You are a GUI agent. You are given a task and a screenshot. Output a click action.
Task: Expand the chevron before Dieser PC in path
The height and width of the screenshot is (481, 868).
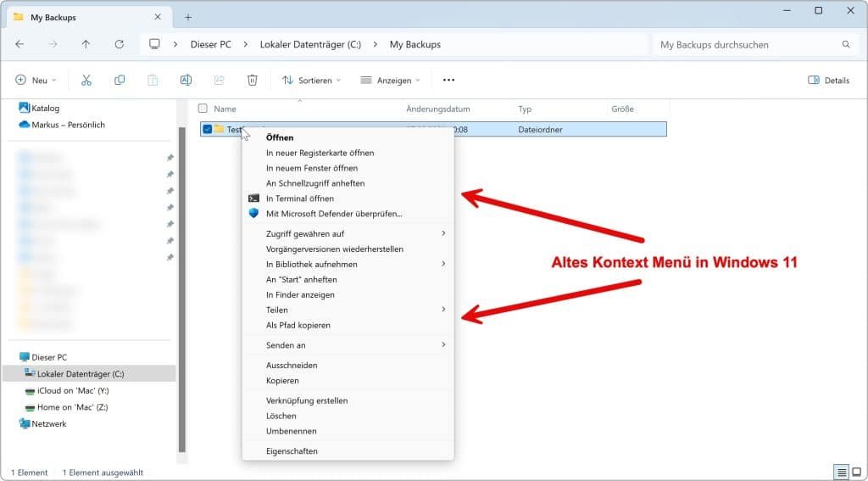click(x=175, y=44)
